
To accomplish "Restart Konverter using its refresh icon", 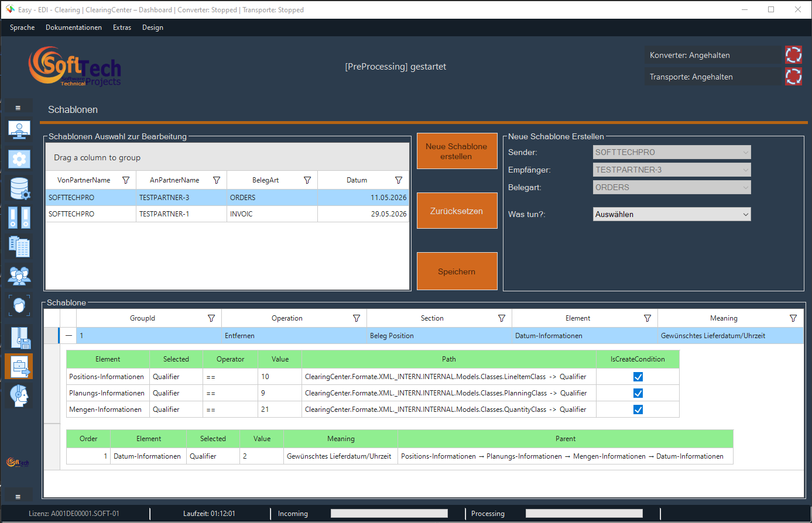I will tap(793, 55).
